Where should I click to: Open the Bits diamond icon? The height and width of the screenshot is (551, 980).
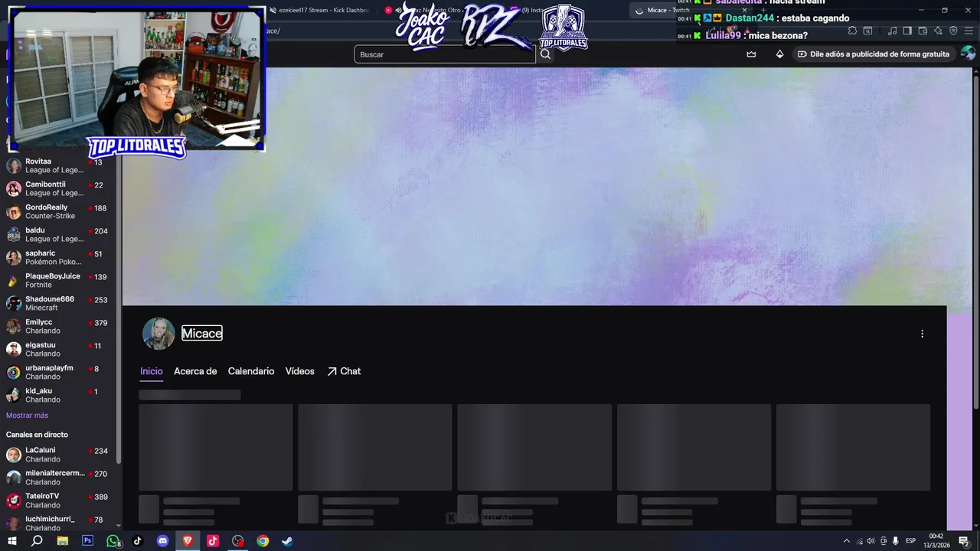(779, 54)
